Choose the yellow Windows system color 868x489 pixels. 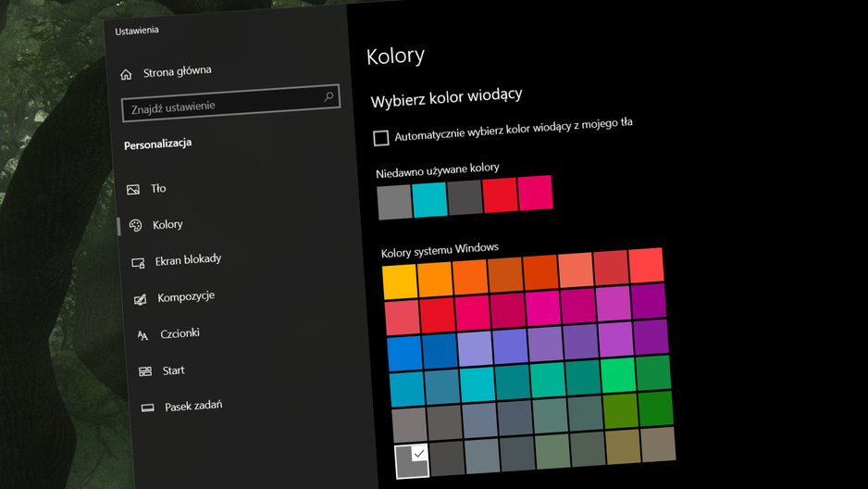tap(400, 282)
